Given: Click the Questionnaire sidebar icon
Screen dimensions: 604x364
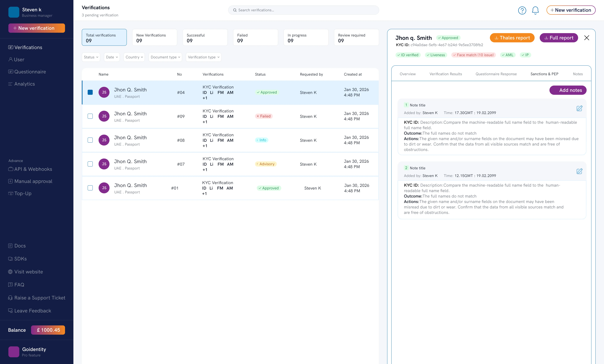Looking at the screenshot, I should 11,72.
